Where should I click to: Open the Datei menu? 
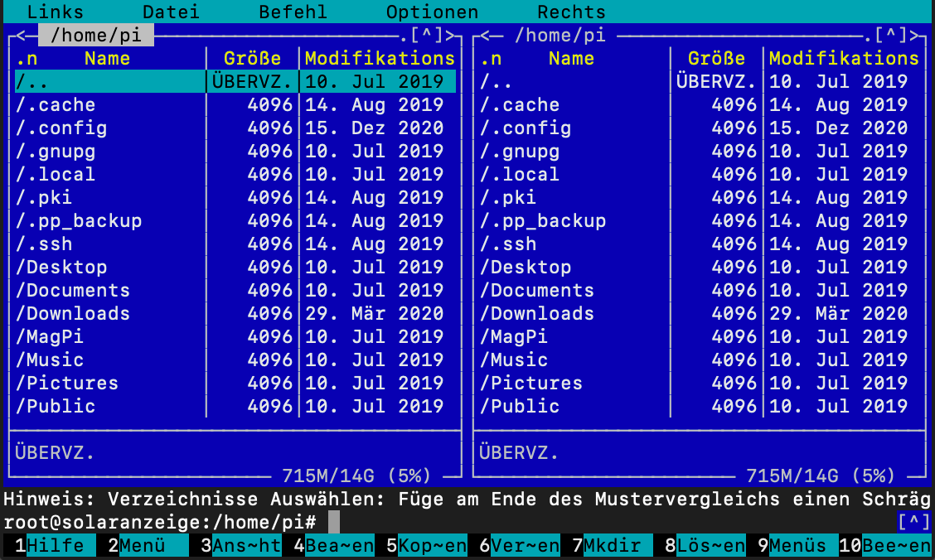coord(171,12)
